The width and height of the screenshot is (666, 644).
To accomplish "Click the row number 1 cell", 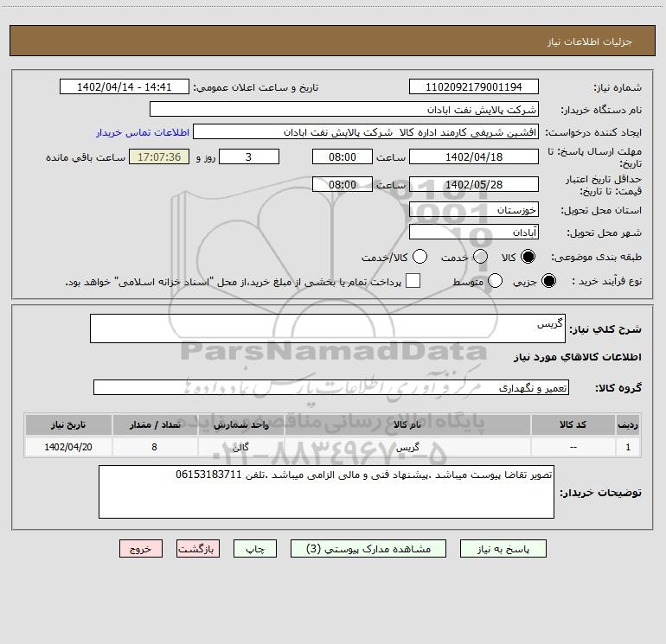I will 628,447.
